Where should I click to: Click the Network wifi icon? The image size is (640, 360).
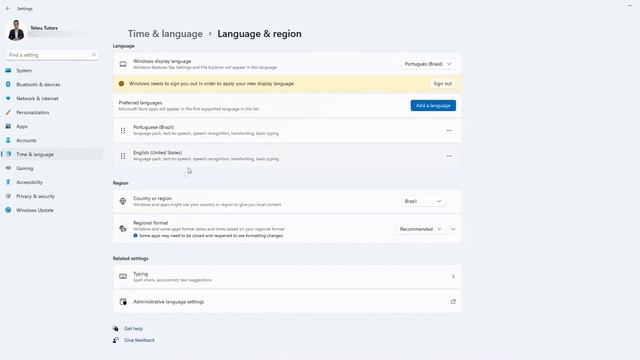pyautogui.click(x=8, y=98)
